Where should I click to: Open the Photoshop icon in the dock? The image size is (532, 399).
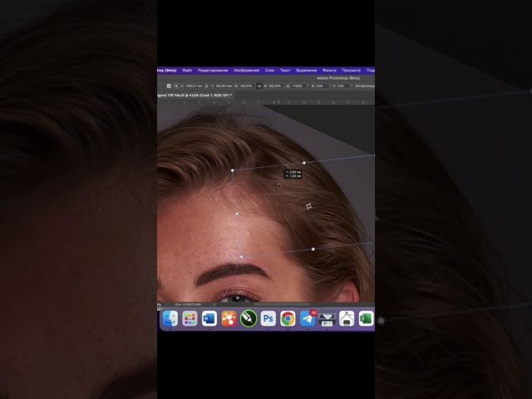click(x=268, y=318)
